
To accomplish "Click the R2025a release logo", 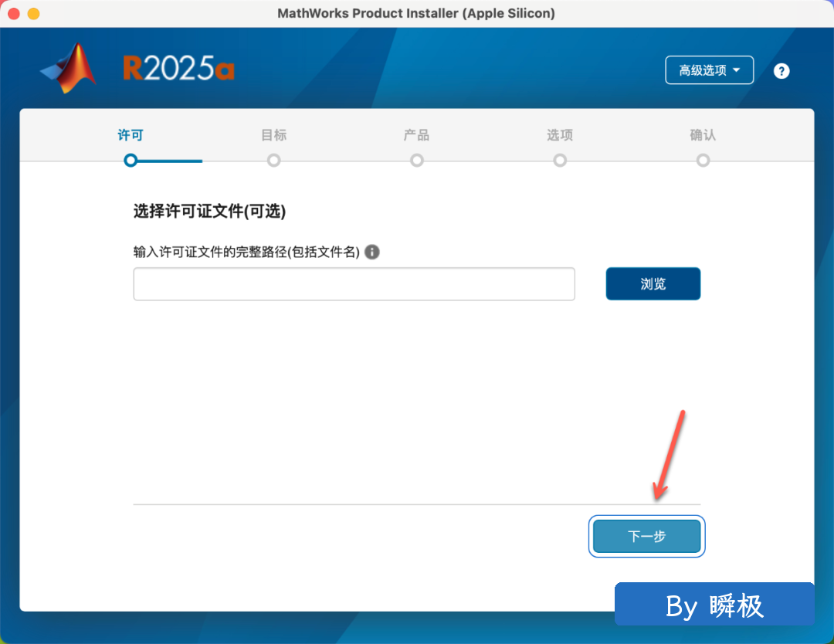I will coord(178,69).
